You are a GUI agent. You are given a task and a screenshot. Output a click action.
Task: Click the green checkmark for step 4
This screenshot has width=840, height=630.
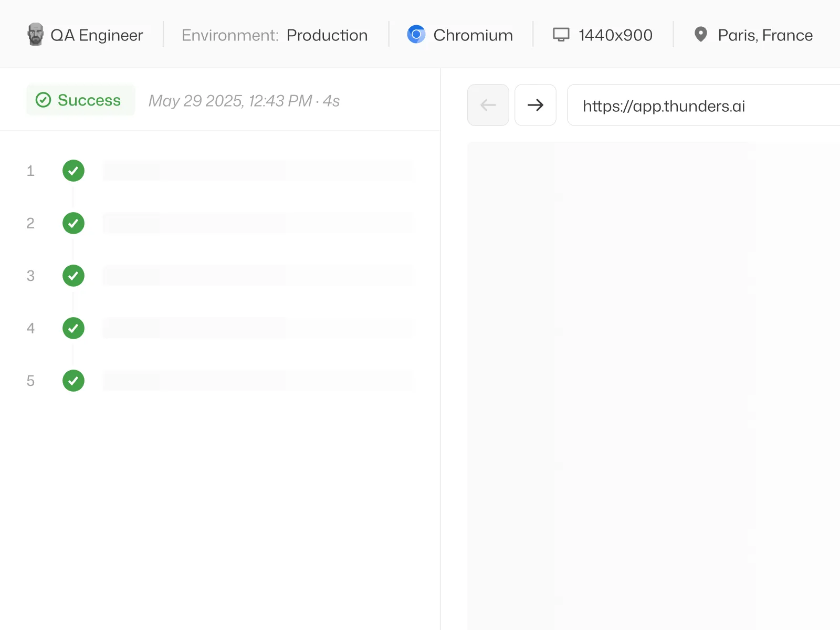(x=73, y=328)
